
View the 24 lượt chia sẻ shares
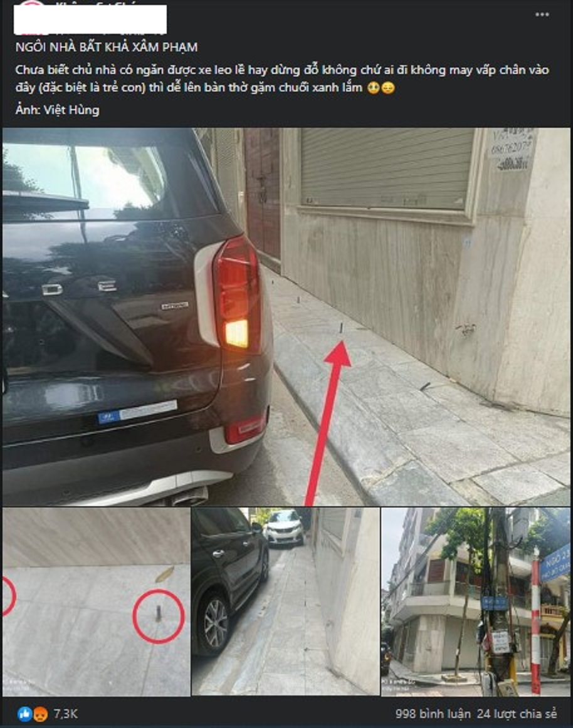coord(517,714)
